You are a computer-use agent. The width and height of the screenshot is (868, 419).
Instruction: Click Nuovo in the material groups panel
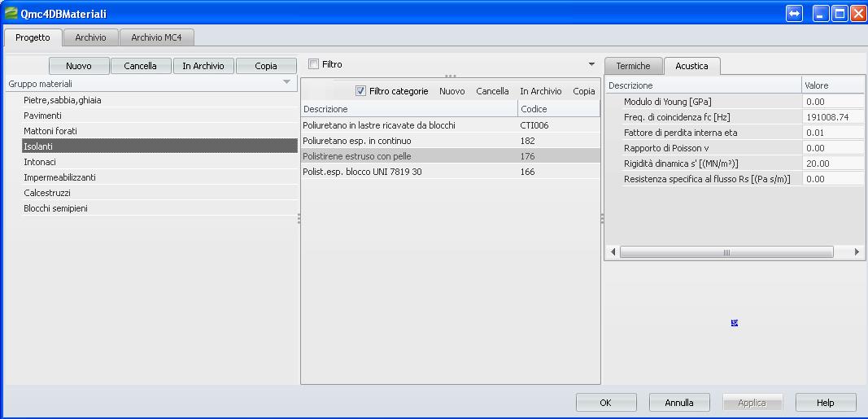point(78,66)
